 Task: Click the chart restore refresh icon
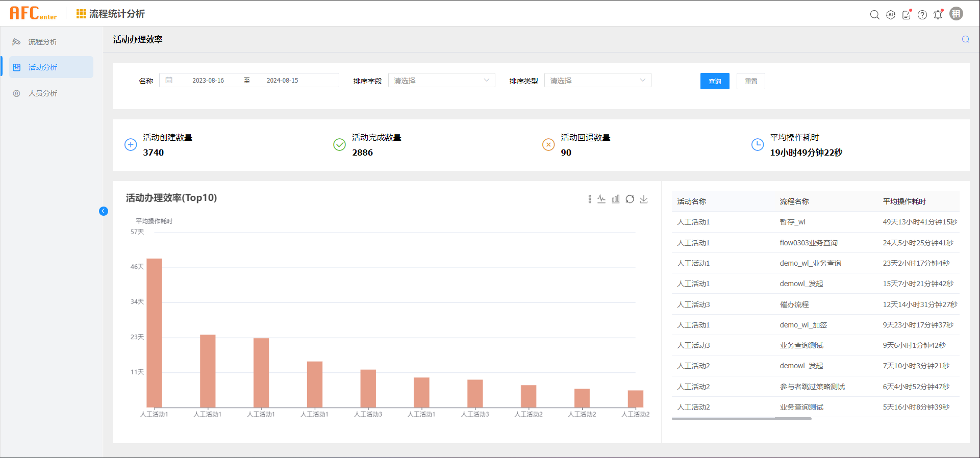pos(630,199)
